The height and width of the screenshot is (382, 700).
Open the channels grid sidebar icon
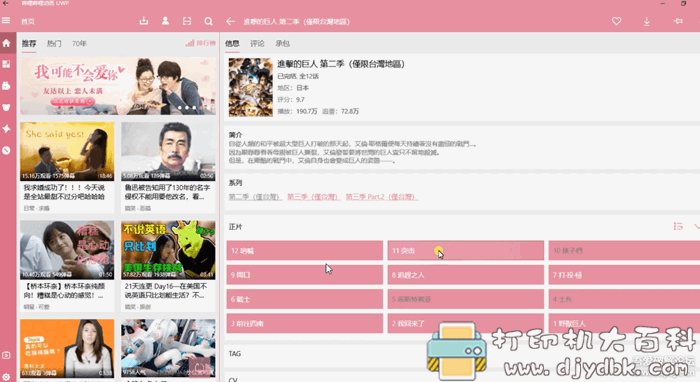[6, 64]
